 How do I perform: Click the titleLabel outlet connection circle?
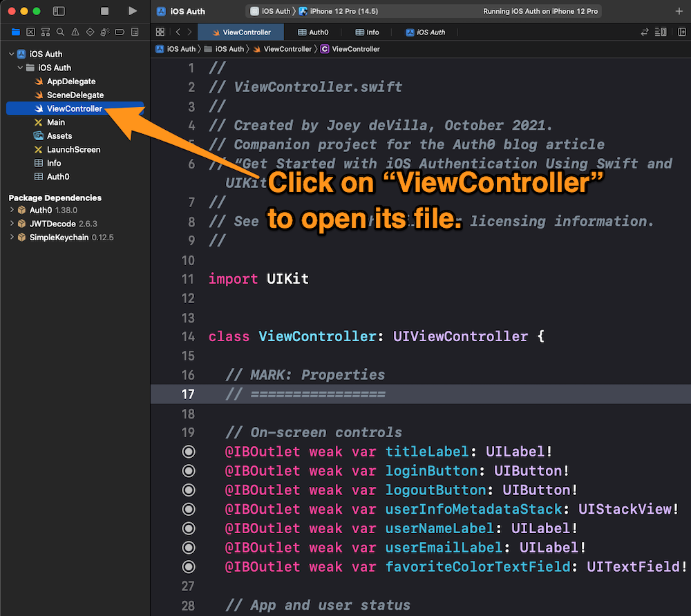click(189, 452)
